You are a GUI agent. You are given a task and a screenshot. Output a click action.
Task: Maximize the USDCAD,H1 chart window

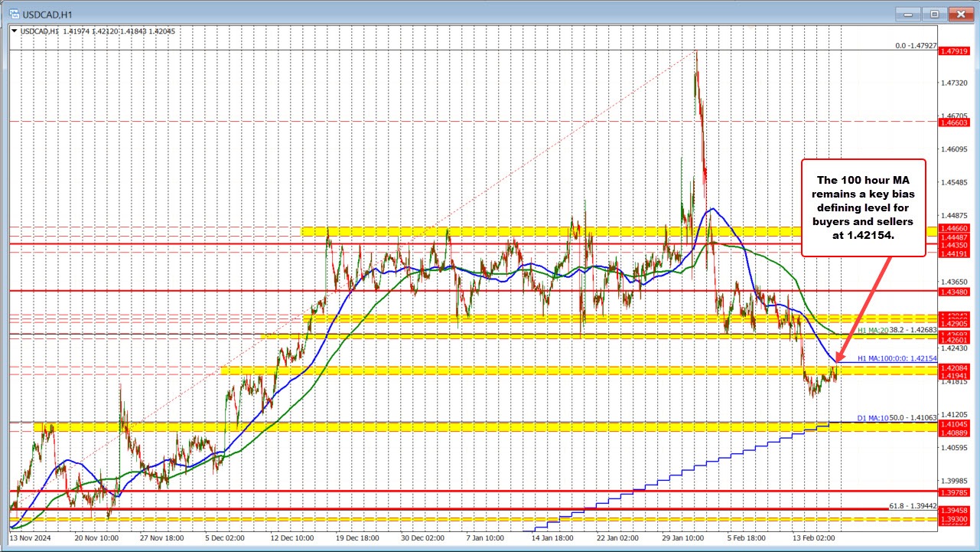(934, 13)
